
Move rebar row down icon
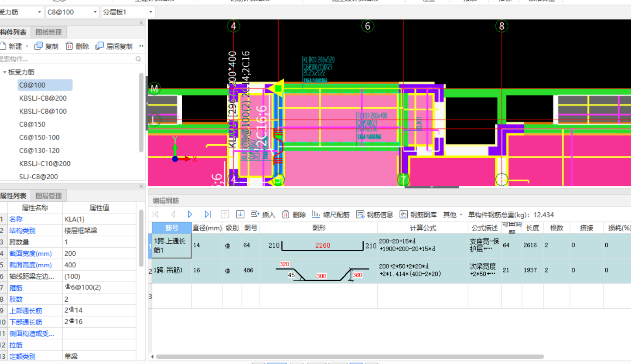[240, 214]
